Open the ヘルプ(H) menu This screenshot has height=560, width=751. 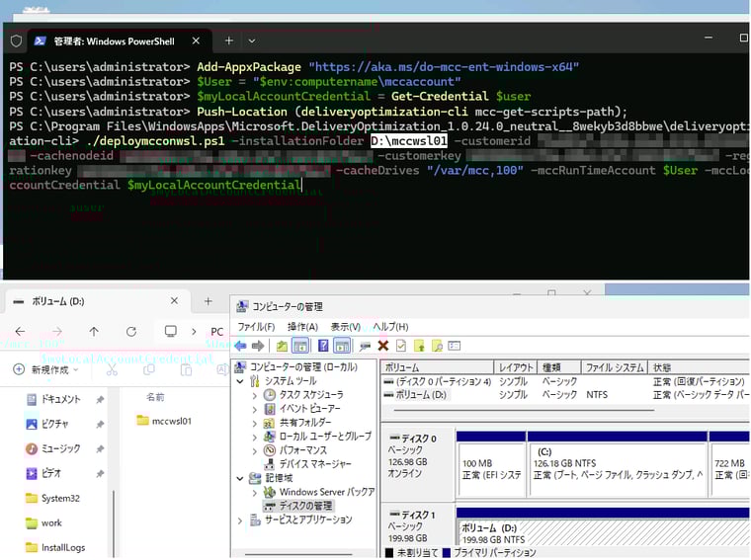click(390, 327)
